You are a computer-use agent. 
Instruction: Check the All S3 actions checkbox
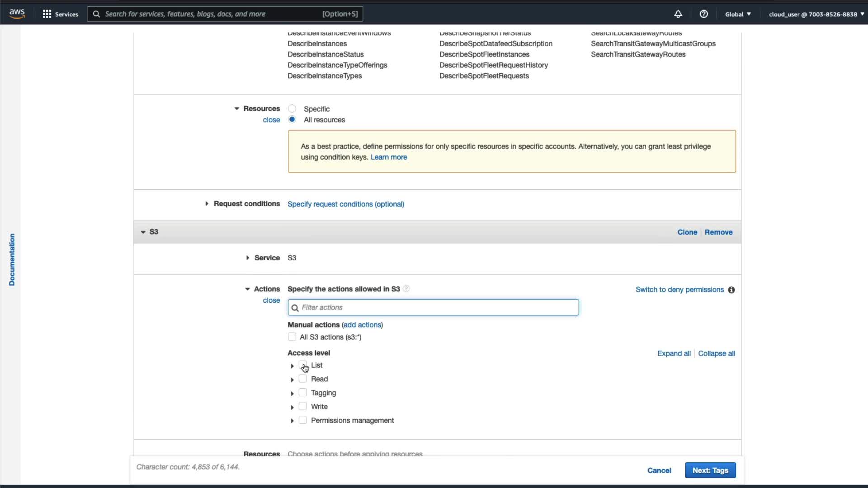292,337
